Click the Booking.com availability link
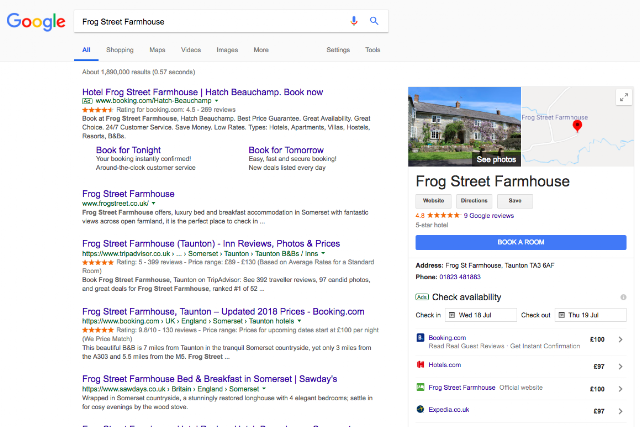The height and width of the screenshot is (427, 640). point(447,338)
